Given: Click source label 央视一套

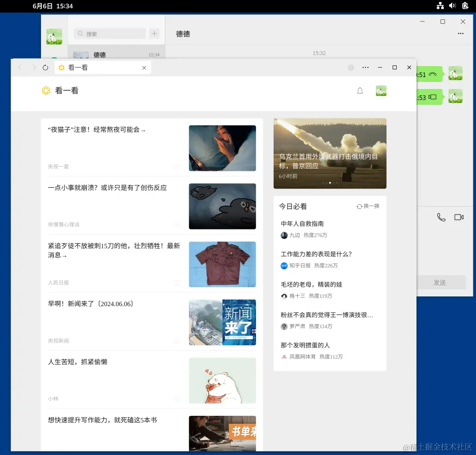Looking at the screenshot, I should 58,166.
